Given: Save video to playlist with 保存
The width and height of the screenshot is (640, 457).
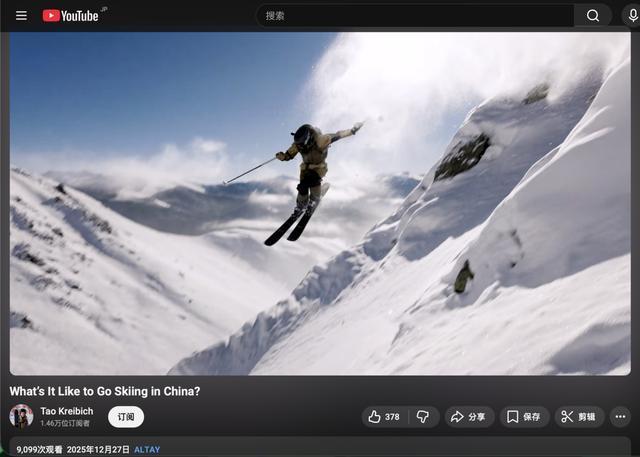Looking at the screenshot, I should [523, 417].
